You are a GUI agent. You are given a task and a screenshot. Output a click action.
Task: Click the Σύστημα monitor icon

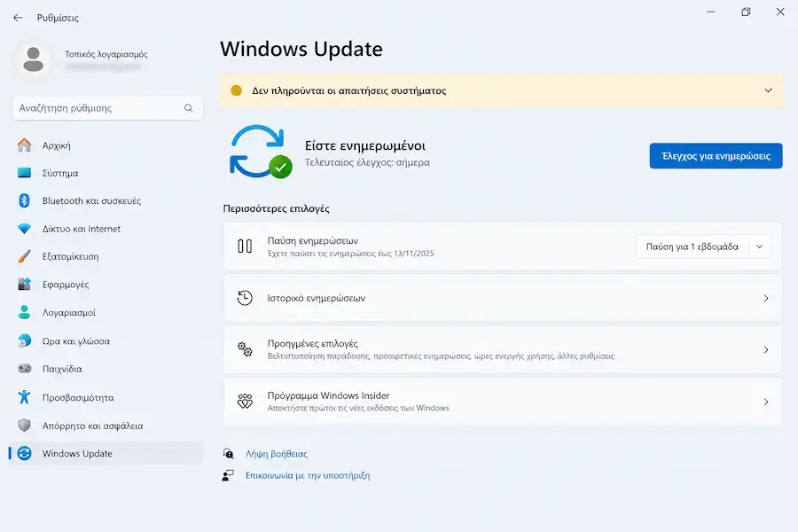point(24,173)
